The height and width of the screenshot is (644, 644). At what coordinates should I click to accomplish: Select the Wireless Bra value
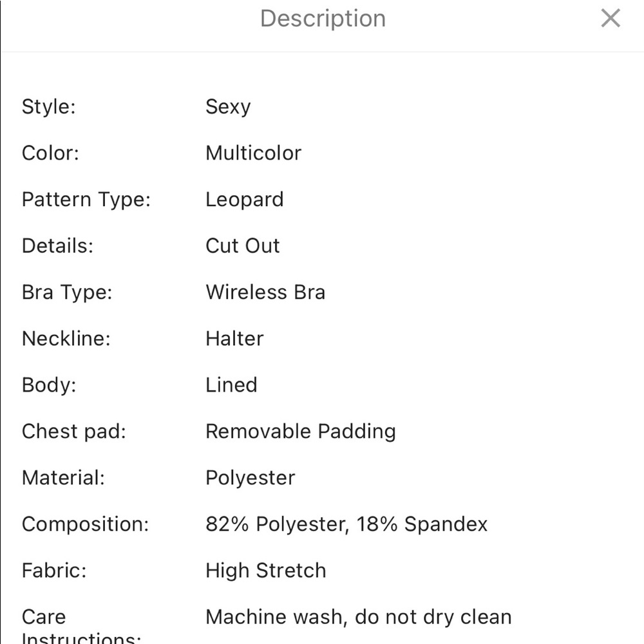click(265, 292)
